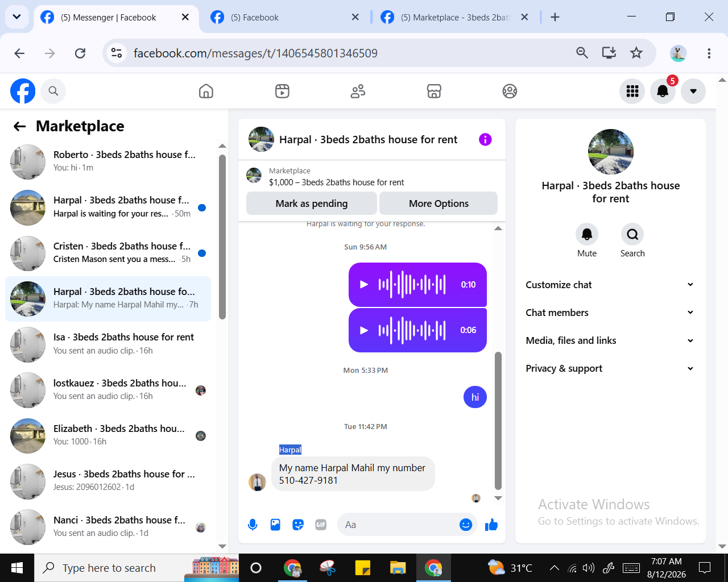Click the conversation list scrollbar
Image resolution: width=728 pixels, height=582 pixels.
coord(222,236)
